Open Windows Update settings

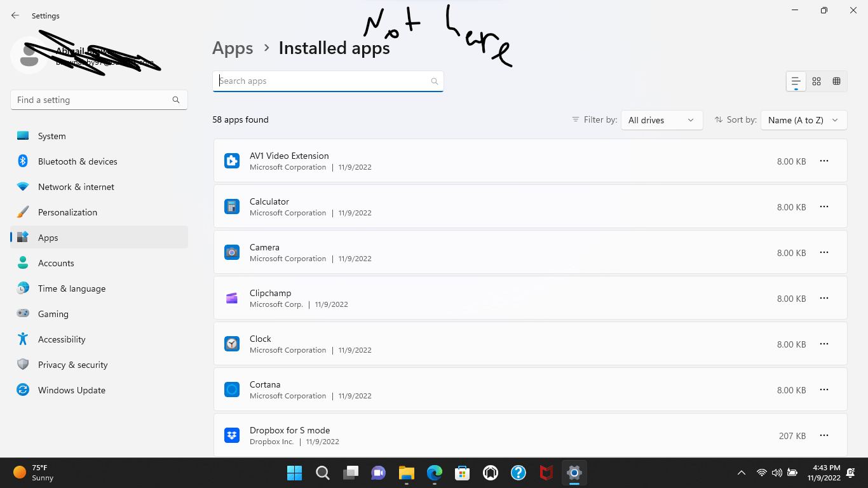71,390
